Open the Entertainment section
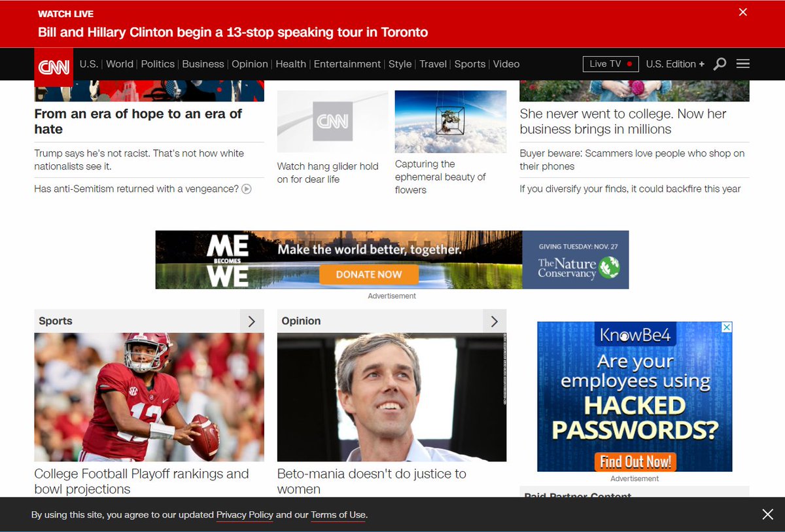Screen dimensions: 785x532 click(x=347, y=64)
